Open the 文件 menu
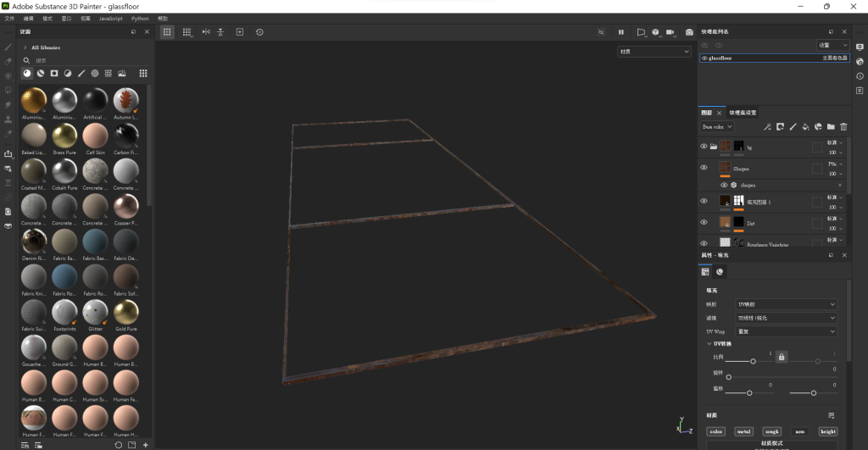This screenshot has height=450, width=868. point(9,19)
